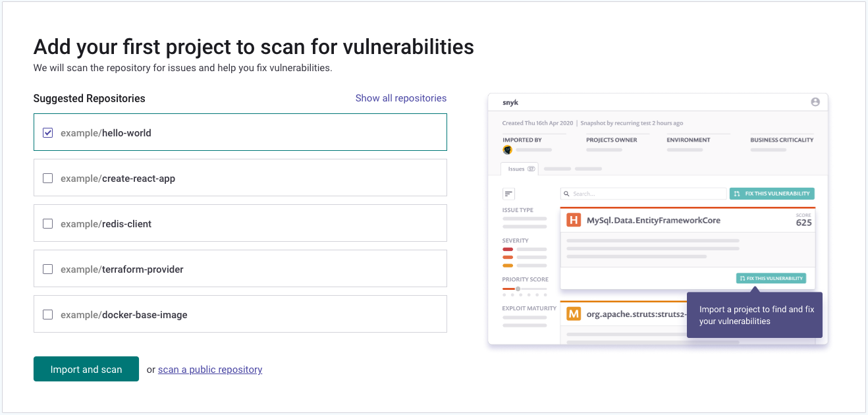Uncheck the example/hello-world checkbox
Screen dimensions: 868x415
(x=47, y=132)
